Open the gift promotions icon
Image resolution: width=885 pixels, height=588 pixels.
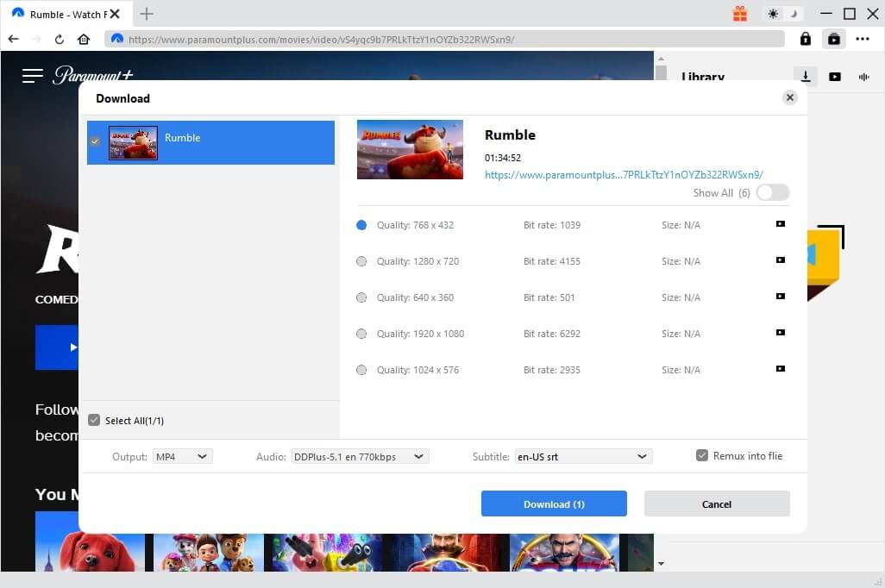(740, 14)
